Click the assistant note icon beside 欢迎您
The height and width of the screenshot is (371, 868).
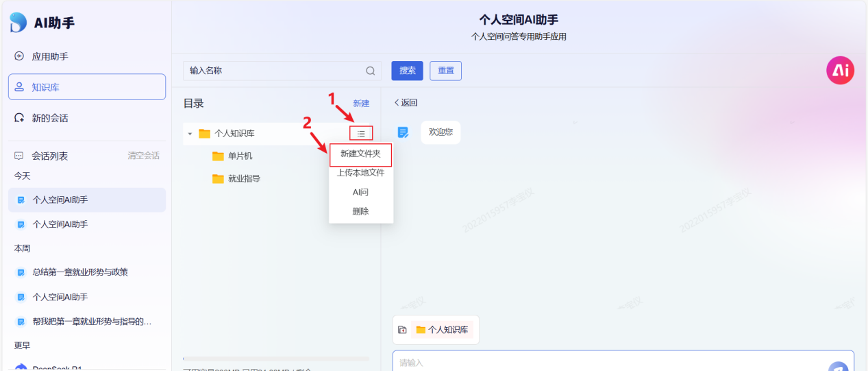pos(403,132)
